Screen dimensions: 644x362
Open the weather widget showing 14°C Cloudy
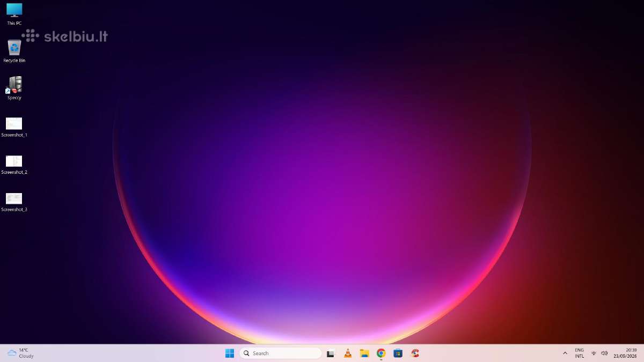click(21, 353)
